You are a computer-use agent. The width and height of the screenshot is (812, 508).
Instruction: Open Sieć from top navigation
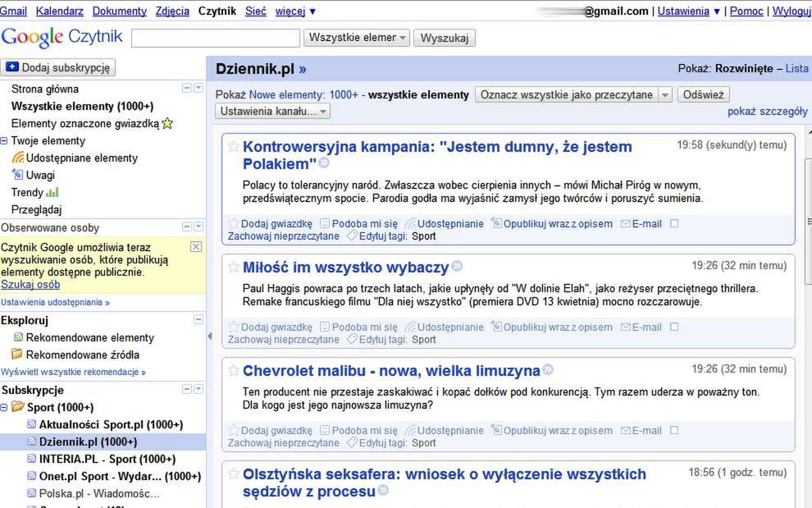tap(256, 11)
